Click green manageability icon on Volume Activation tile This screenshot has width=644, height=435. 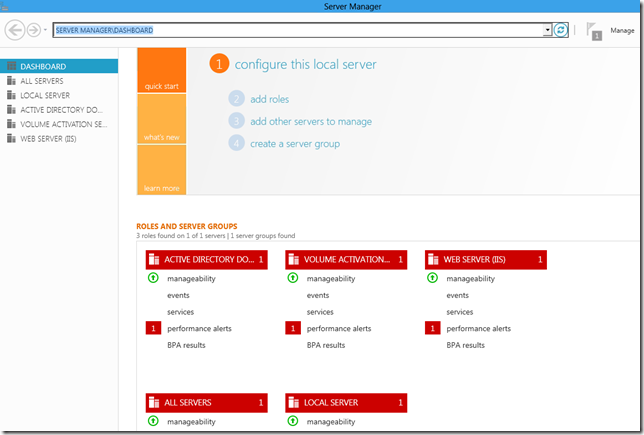(x=293, y=278)
